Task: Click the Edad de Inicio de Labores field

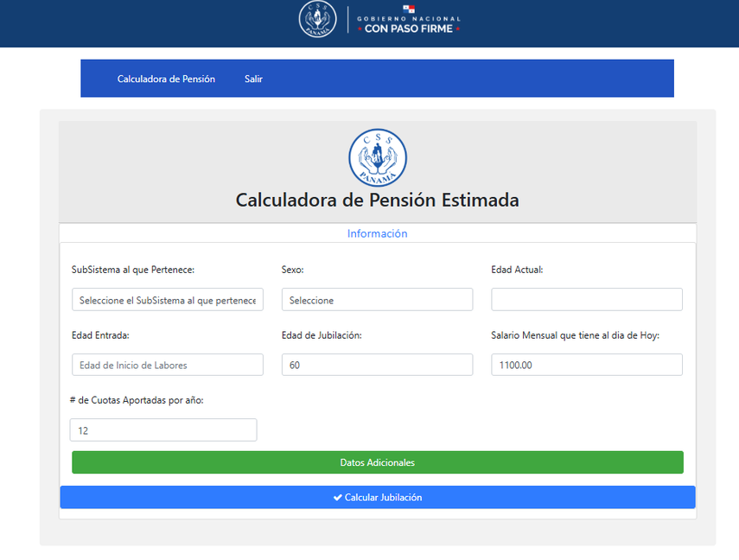Action: (x=167, y=364)
